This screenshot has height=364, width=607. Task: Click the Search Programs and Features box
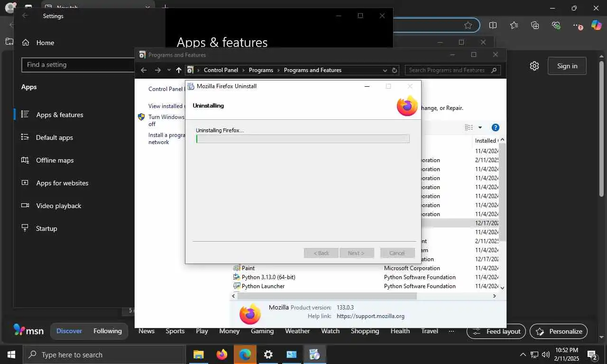(453, 70)
